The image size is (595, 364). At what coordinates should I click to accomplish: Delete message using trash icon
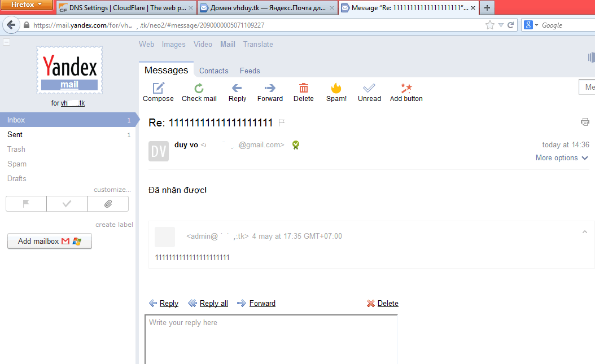coord(304,88)
